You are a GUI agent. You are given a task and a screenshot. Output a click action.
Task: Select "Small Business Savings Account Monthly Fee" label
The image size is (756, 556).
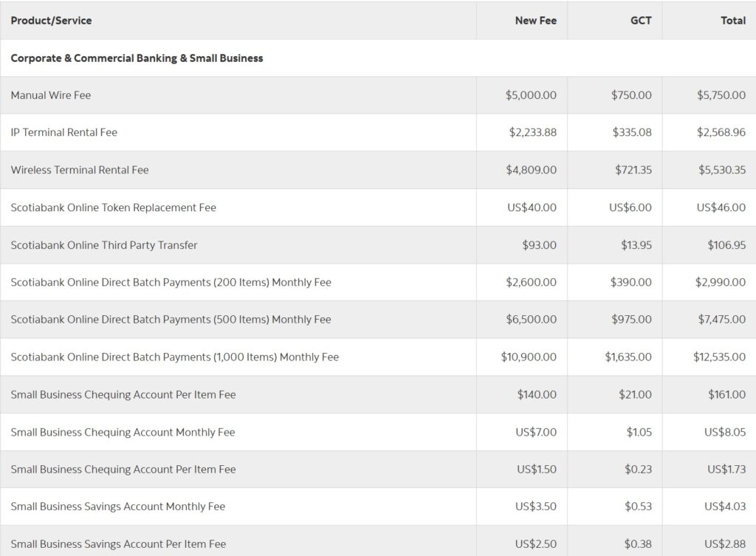tap(118, 507)
